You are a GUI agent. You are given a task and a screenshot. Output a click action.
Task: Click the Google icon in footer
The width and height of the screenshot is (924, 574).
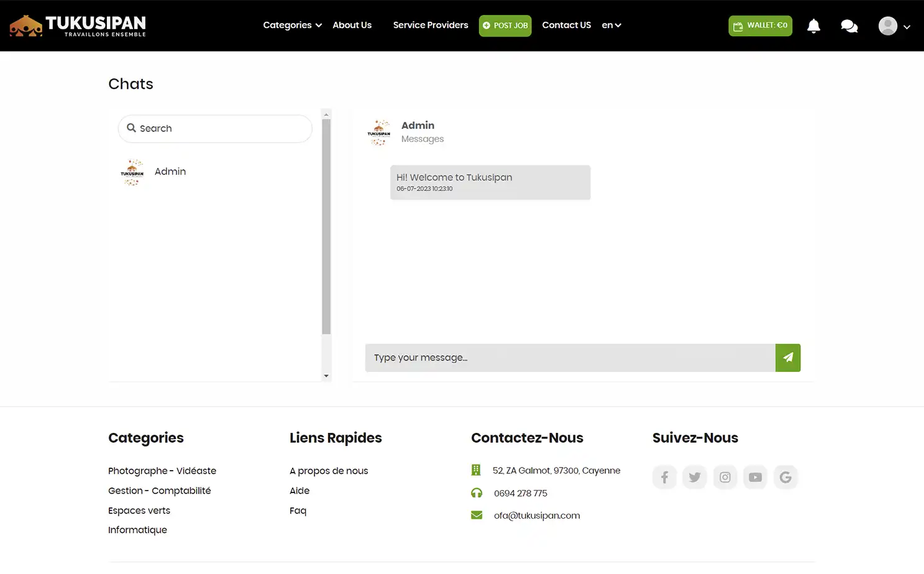point(785,477)
